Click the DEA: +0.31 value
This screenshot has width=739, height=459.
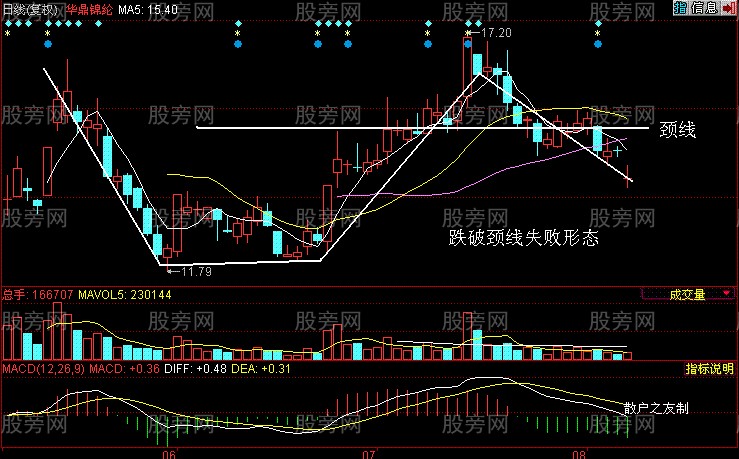point(261,369)
